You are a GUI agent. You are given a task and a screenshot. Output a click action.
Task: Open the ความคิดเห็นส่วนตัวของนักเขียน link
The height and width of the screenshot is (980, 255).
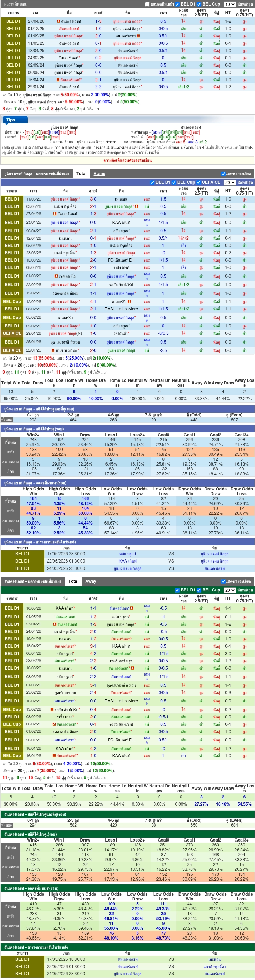coord(128,160)
